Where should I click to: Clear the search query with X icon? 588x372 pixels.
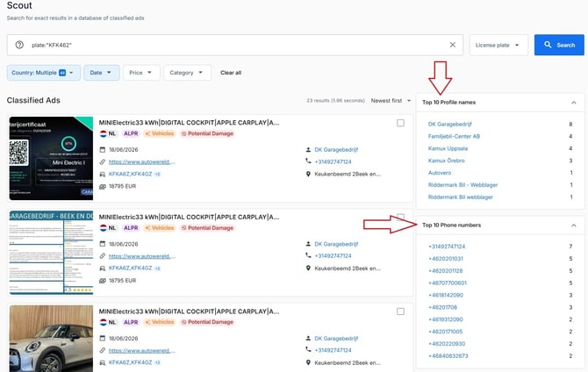coord(453,45)
